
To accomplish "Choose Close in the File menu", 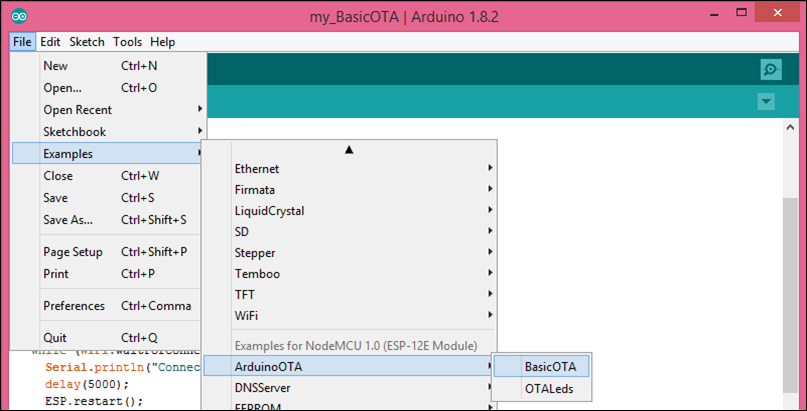I will point(107,176).
